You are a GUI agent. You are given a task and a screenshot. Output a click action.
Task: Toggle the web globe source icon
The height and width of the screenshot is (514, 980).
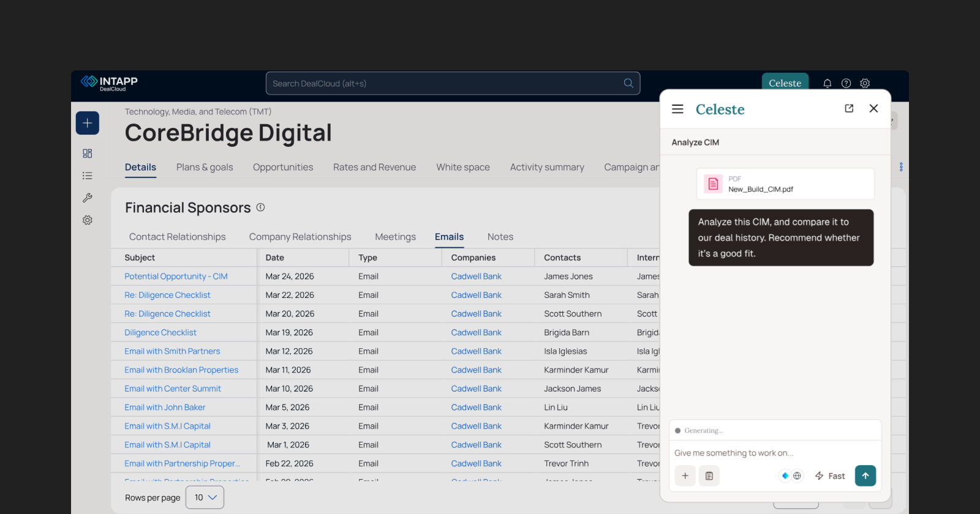point(797,475)
